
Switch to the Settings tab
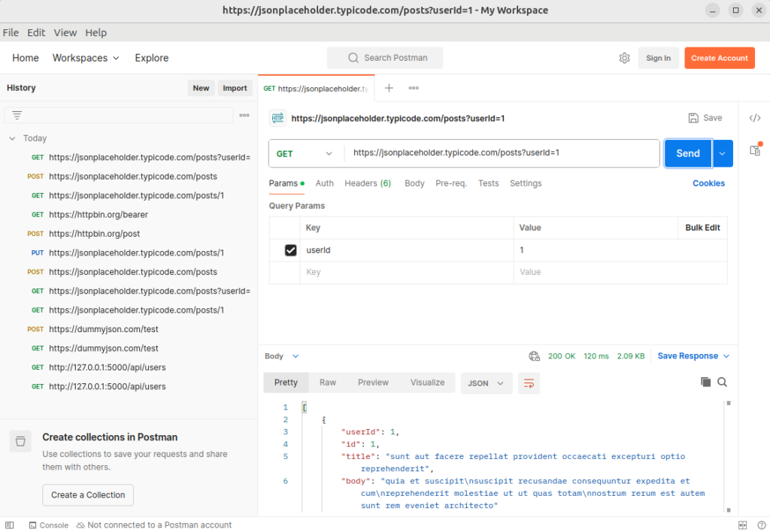point(526,183)
